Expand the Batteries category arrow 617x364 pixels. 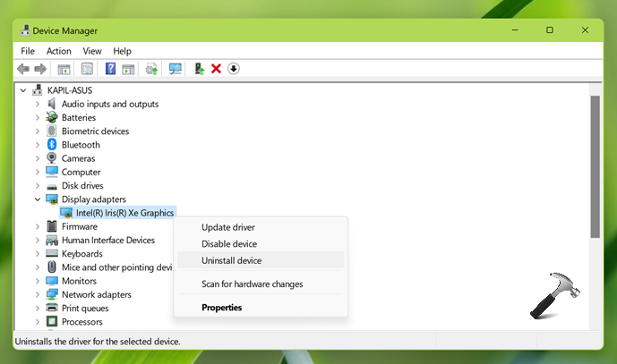pos(38,117)
